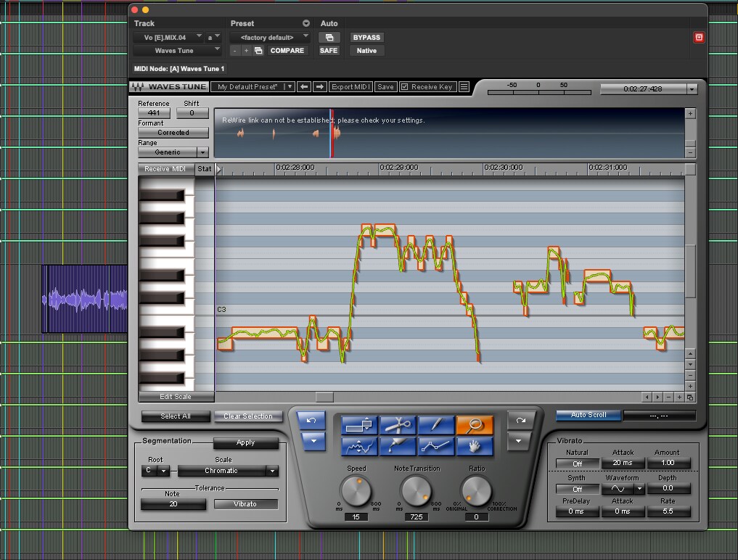The width and height of the screenshot is (738, 560).
Task: Click the Note tolerance value field
Action: click(173, 504)
